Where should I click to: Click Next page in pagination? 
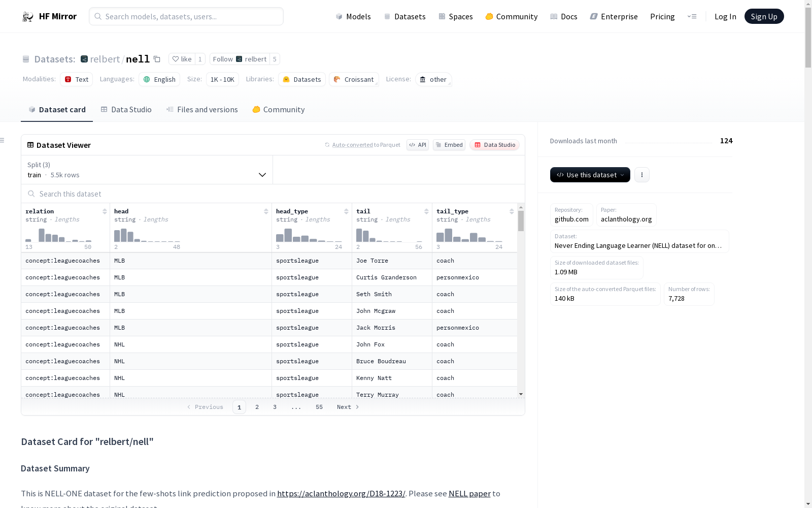(x=348, y=407)
